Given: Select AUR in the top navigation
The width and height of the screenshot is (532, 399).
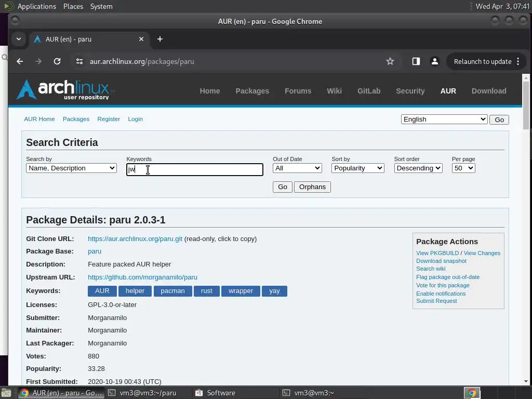Looking at the screenshot, I should 448,91.
